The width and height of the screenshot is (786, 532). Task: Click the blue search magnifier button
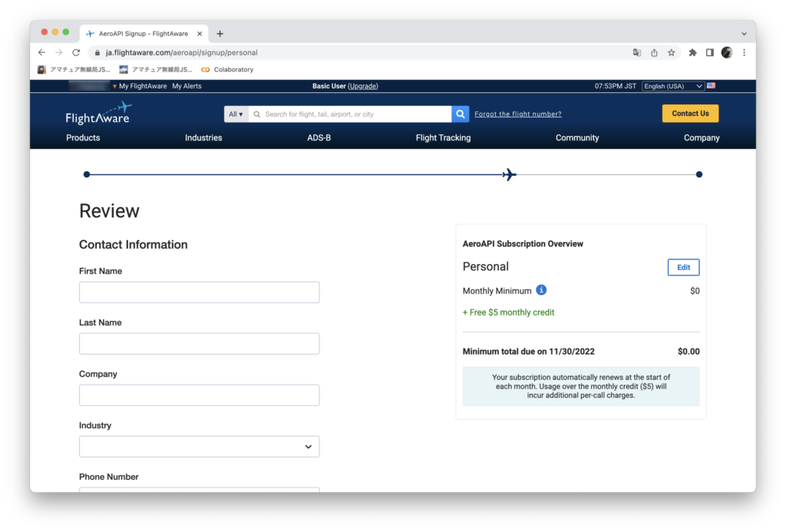click(x=460, y=114)
